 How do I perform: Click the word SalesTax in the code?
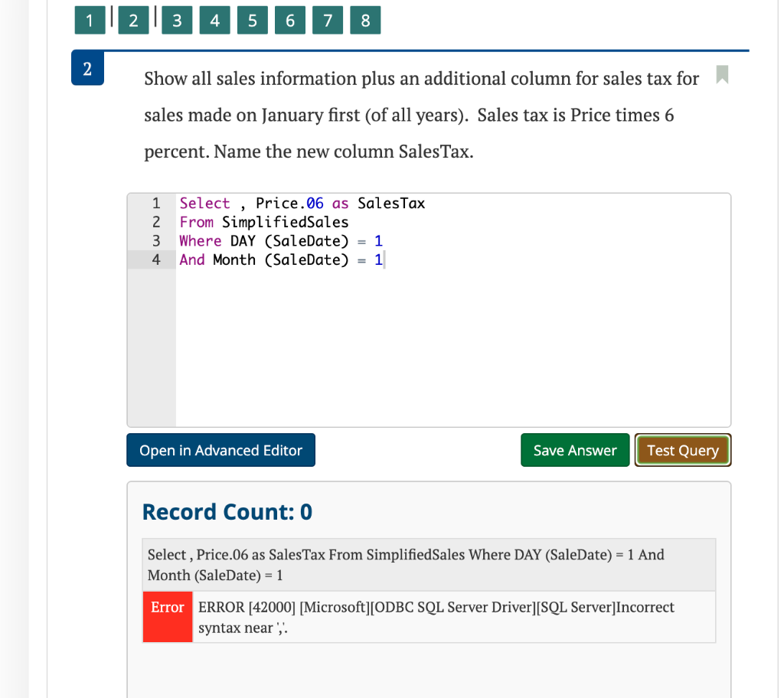click(x=391, y=204)
